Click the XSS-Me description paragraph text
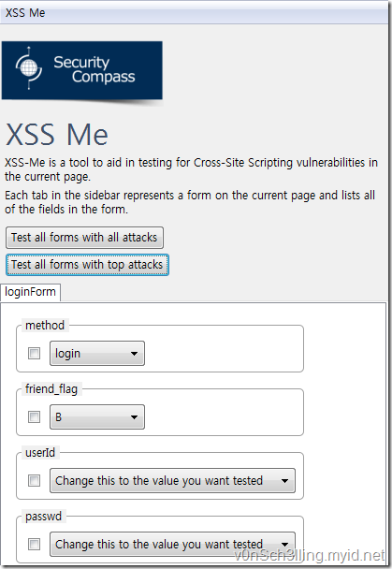This screenshot has width=392, height=569. (x=191, y=169)
